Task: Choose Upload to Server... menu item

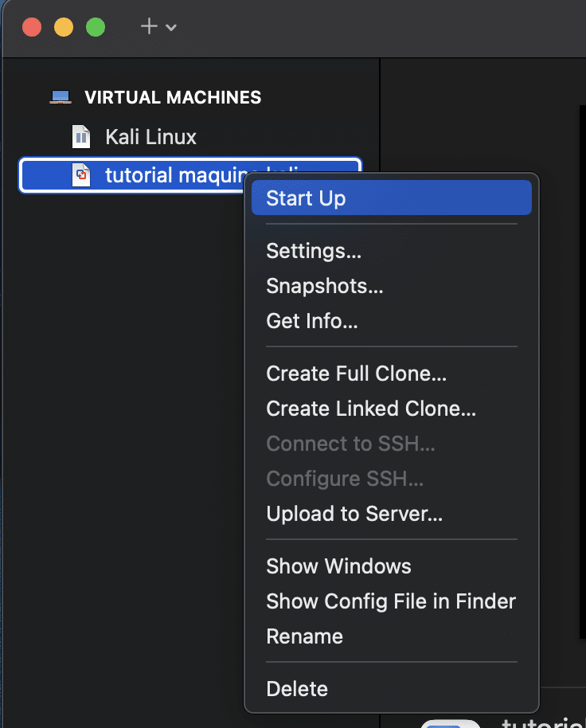Action: (x=354, y=514)
